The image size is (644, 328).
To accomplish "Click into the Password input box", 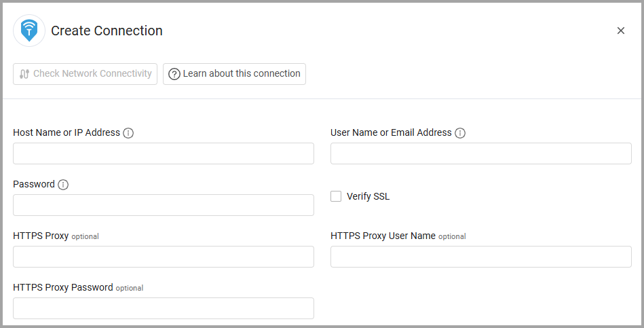I will pyautogui.click(x=164, y=205).
